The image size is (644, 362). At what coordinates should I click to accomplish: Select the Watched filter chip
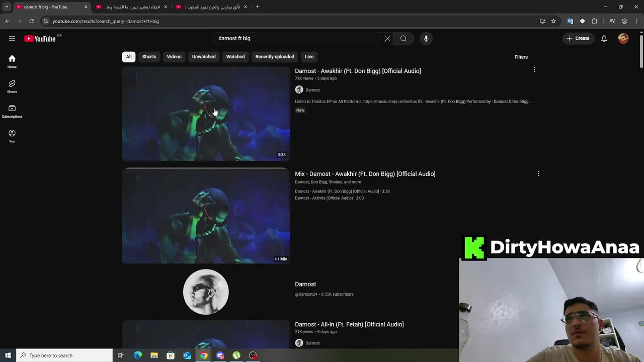235,57
